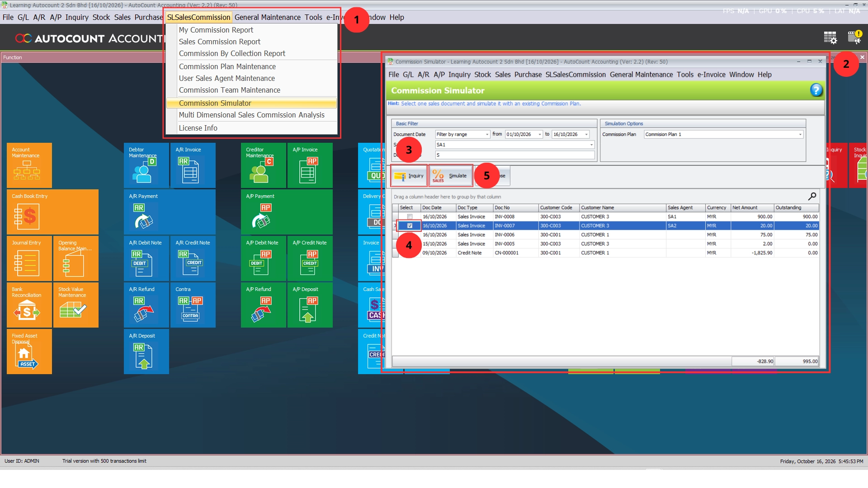The height and width of the screenshot is (488, 868).
Task: Open the from date 01/10/2026 picker
Action: (540, 134)
